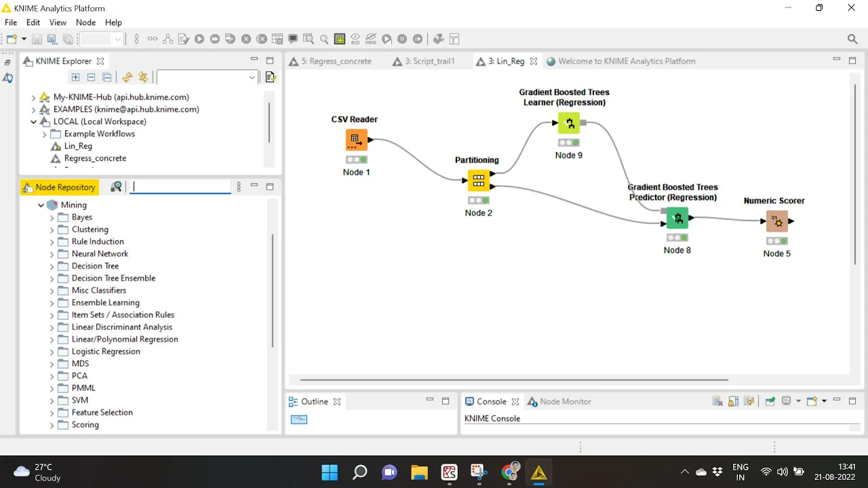Click Execute and open views icon
The width and height of the screenshot is (868, 488).
pos(230,39)
